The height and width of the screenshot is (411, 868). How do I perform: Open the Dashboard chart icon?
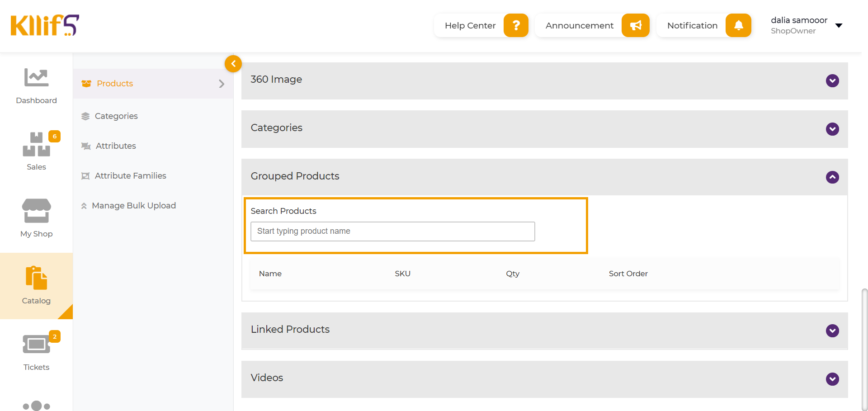click(x=36, y=78)
